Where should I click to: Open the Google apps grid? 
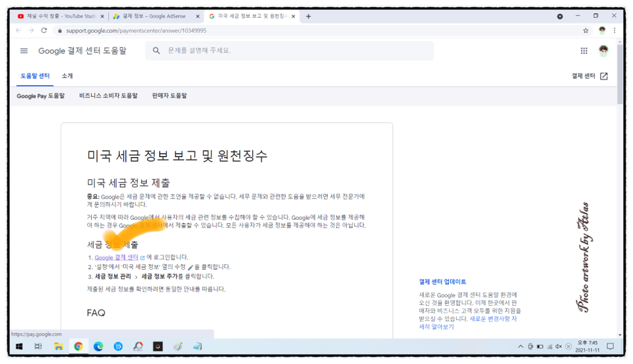point(584,51)
